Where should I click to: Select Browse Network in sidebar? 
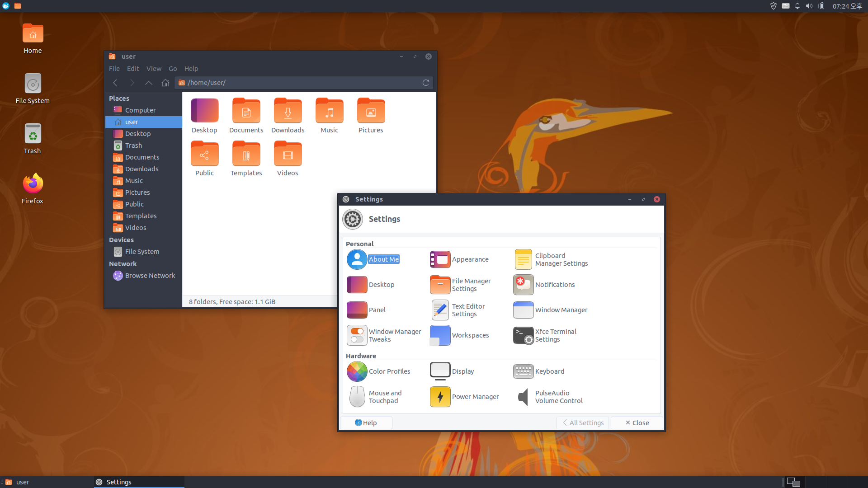[150, 276]
